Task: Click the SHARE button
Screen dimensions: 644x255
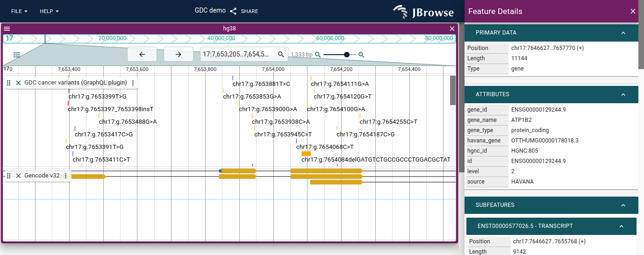Action: point(244,11)
